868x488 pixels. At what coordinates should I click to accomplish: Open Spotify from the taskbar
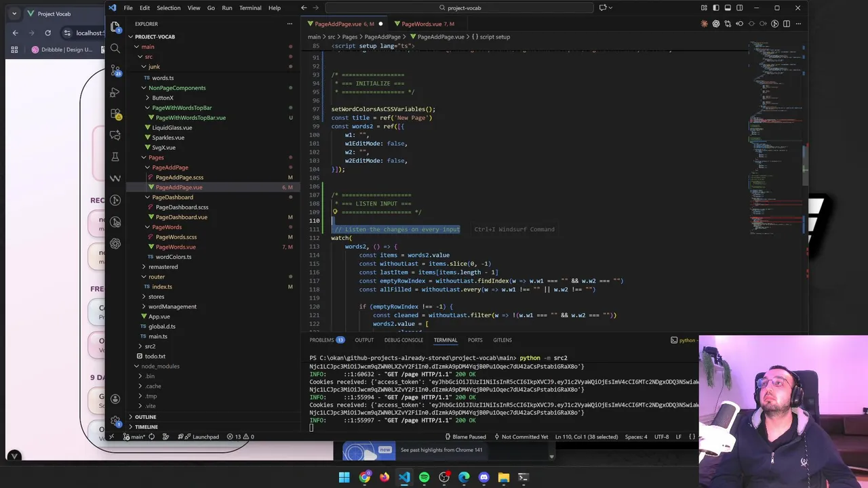pyautogui.click(x=424, y=477)
